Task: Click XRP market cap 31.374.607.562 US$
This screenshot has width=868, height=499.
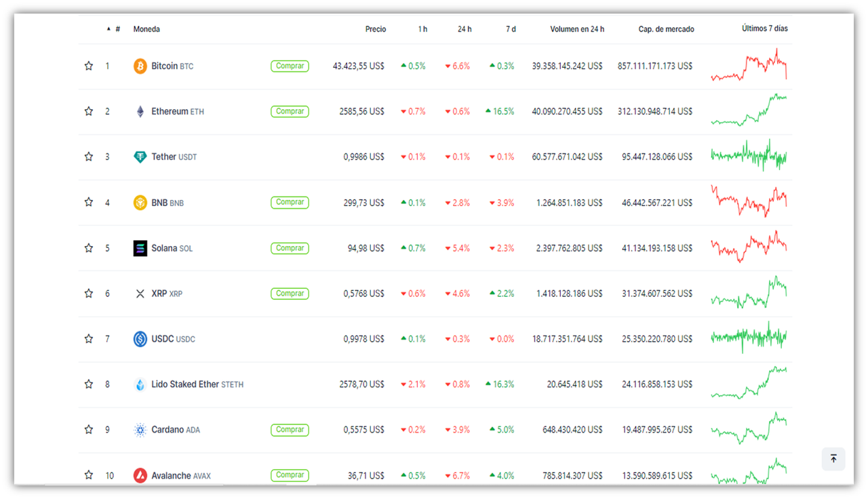Action: click(x=657, y=294)
